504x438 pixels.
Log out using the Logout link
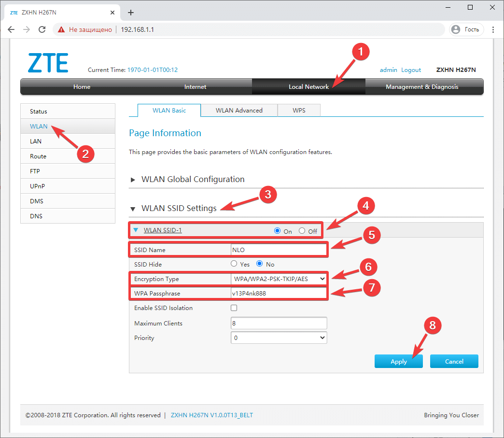click(411, 70)
